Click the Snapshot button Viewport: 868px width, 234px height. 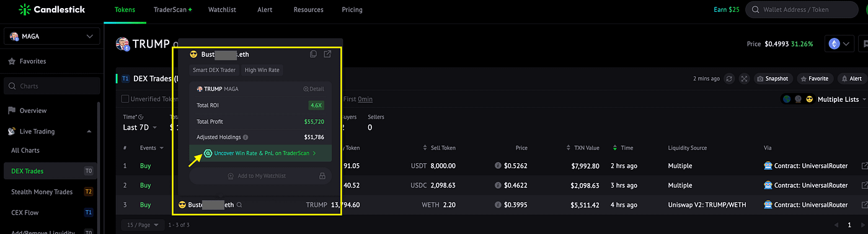coord(773,79)
